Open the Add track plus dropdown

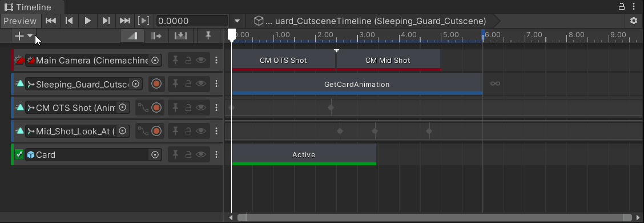coord(23,36)
